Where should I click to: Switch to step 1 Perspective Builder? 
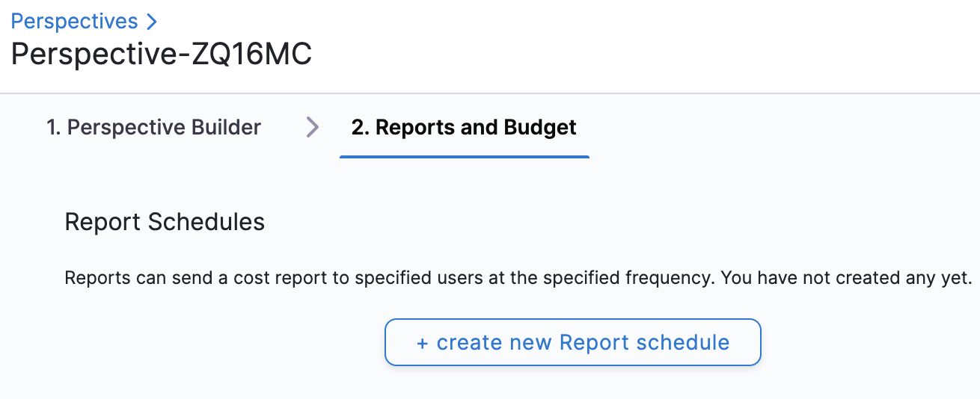[x=154, y=128]
